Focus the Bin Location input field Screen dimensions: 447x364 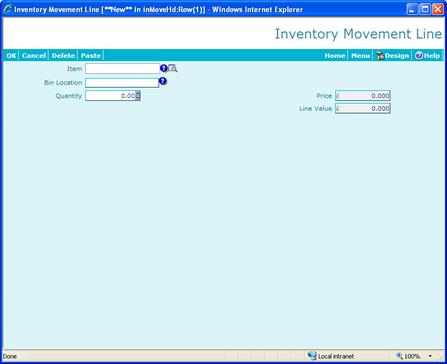coord(122,83)
